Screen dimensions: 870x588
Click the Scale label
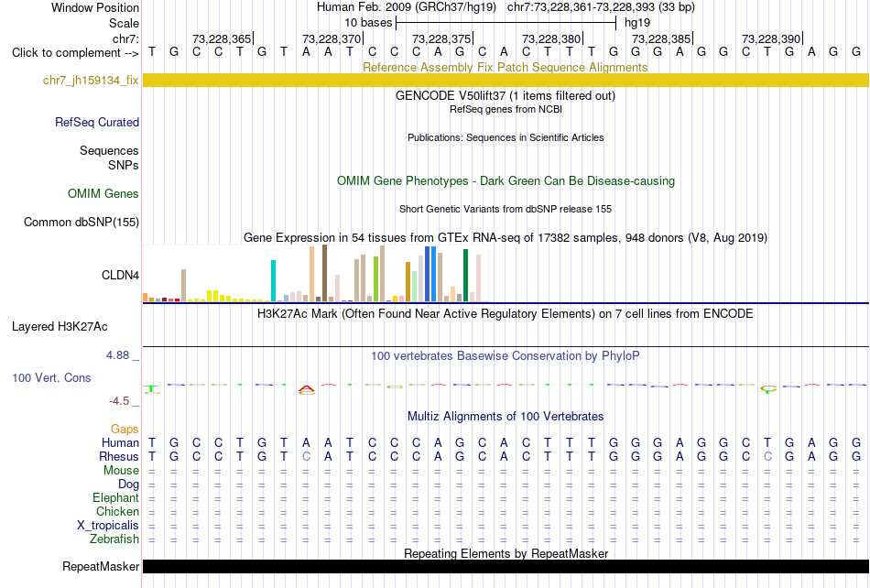(x=124, y=23)
